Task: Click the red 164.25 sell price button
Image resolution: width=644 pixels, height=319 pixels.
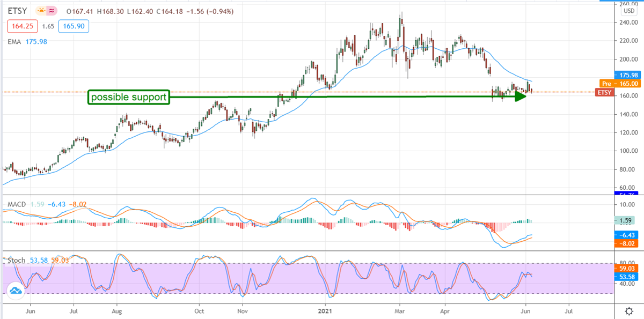Action: [20, 26]
